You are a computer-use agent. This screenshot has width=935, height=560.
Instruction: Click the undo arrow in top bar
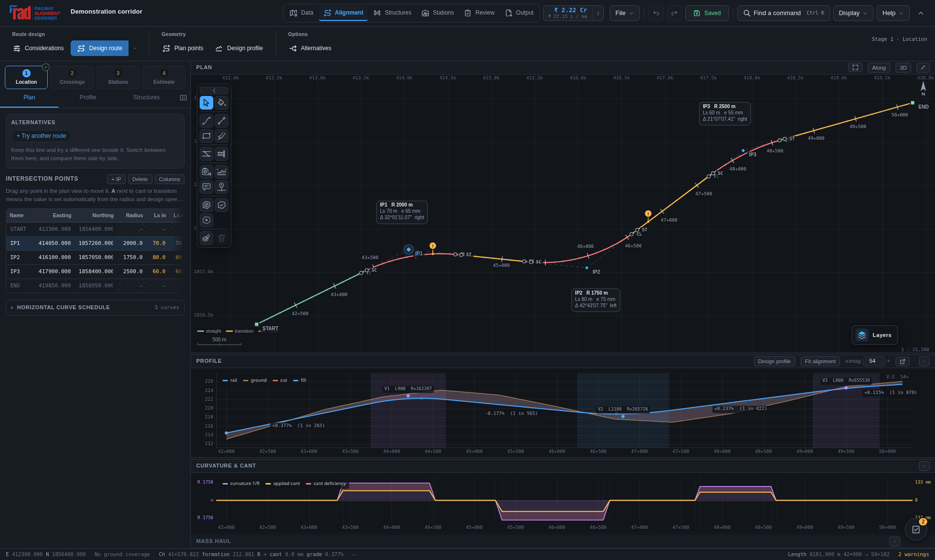pyautogui.click(x=656, y=13)
